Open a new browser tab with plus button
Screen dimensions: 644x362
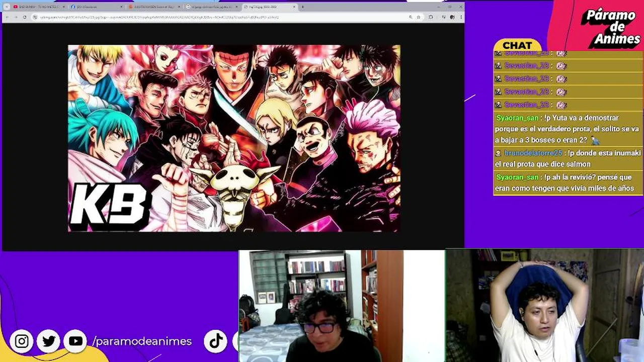(302, 7)
